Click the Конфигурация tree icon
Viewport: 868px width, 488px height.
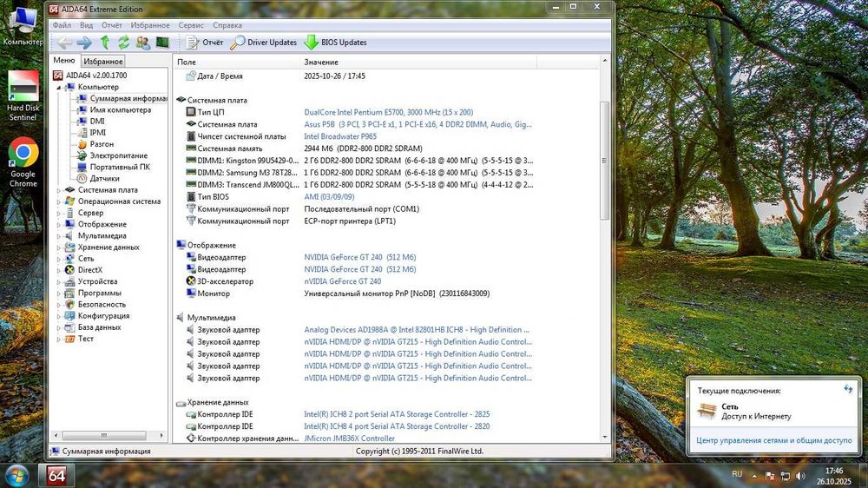tap(69, 316)
